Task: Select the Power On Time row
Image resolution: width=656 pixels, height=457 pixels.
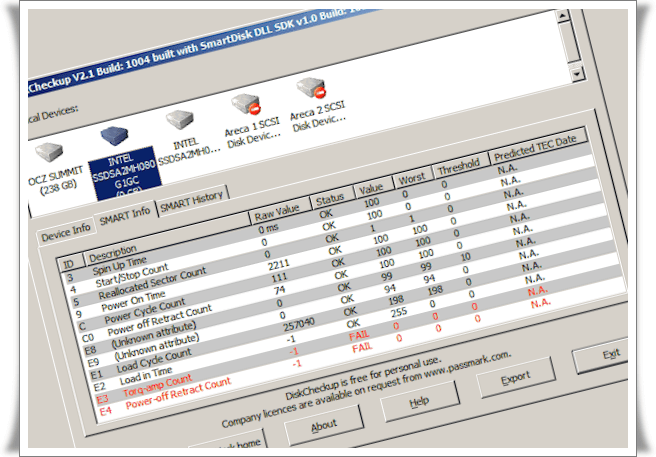Action: pos(340,249)
